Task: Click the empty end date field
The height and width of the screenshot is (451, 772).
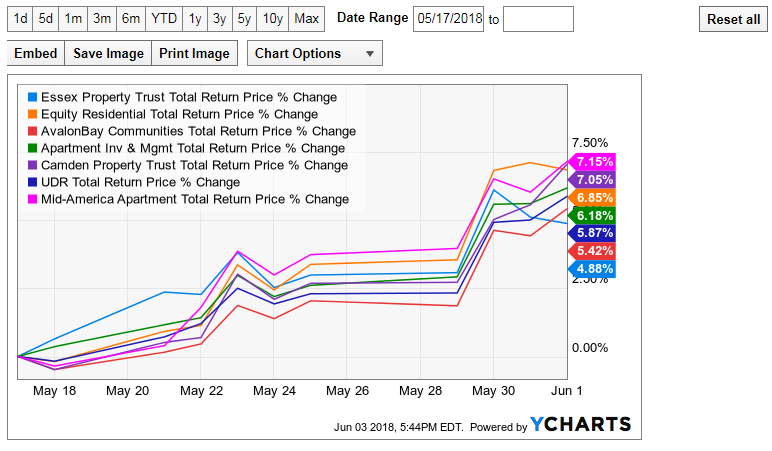Action: (x=538, y=19)
